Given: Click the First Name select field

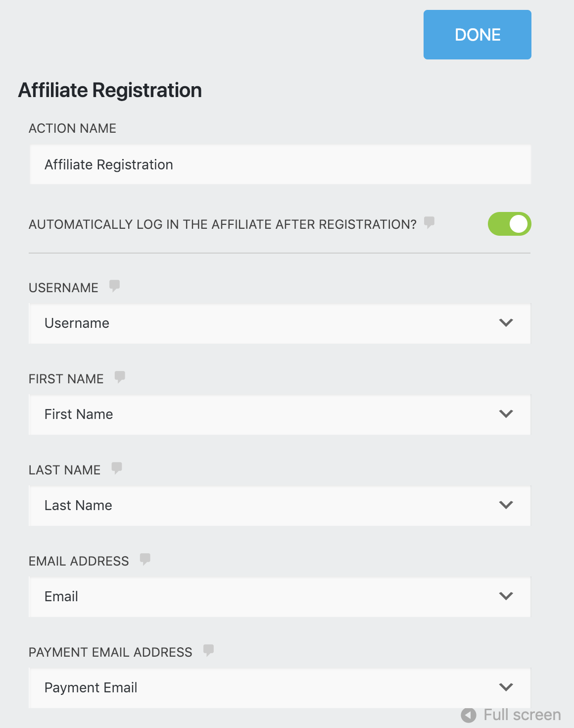Looking at the screenshot, I should [247, 414].
